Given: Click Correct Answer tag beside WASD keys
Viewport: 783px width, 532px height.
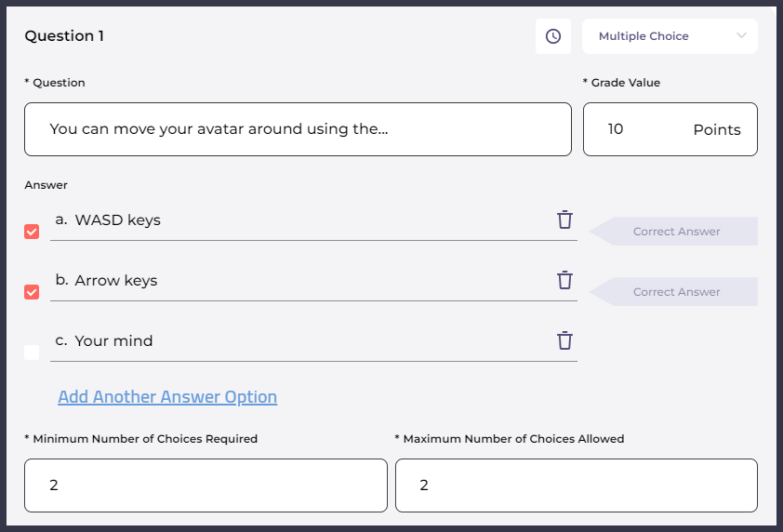Looking at the screenshot, I should [676, 232].
